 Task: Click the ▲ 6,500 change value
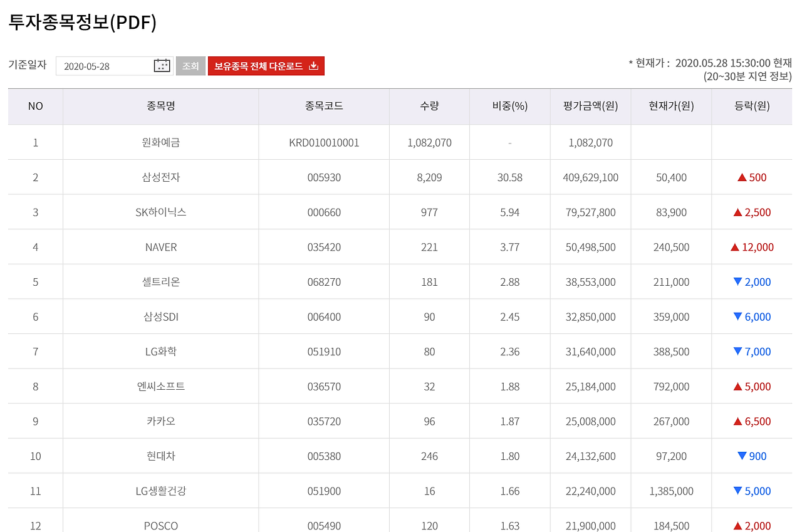(x=752, y=422)
